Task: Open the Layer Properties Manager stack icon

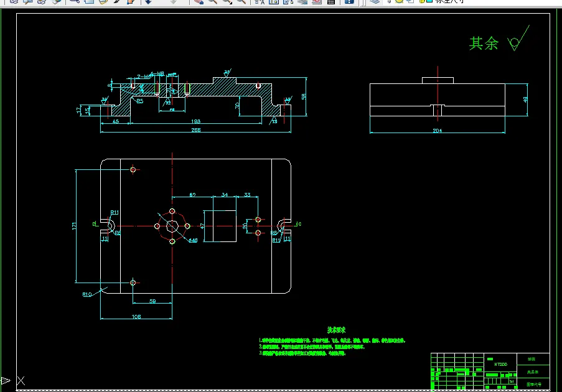Action: point(374,1)
